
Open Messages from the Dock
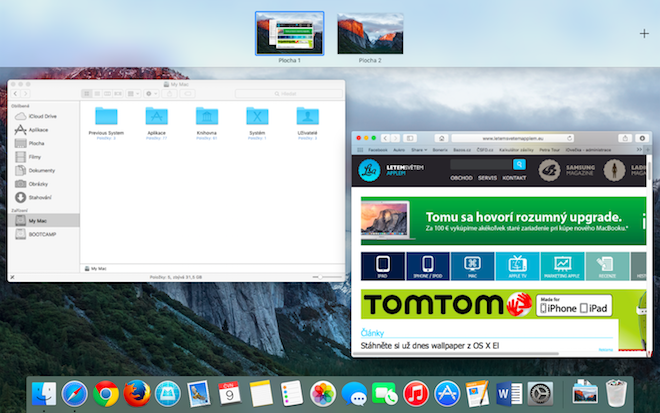(354, 394)
